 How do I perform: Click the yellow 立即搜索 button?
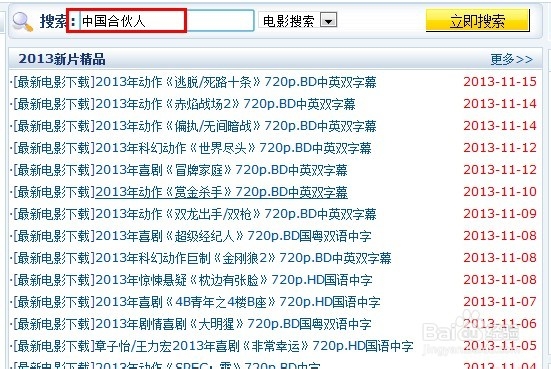pos(478,21)
